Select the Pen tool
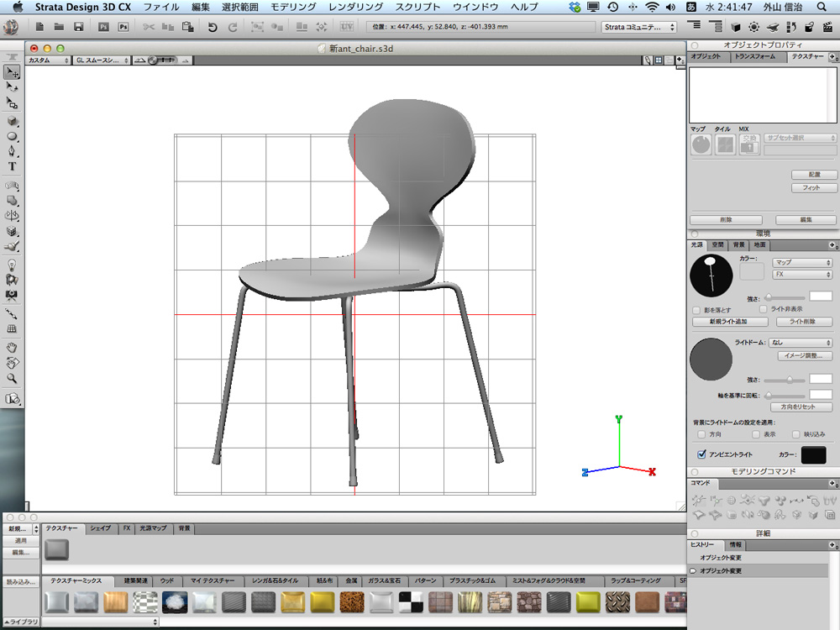The height and width of the screenshot is (630, 840). click(12, 151)
